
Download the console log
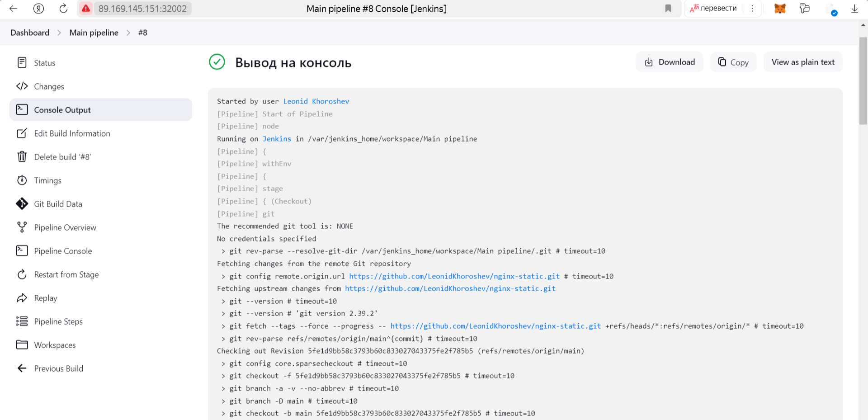669,62
